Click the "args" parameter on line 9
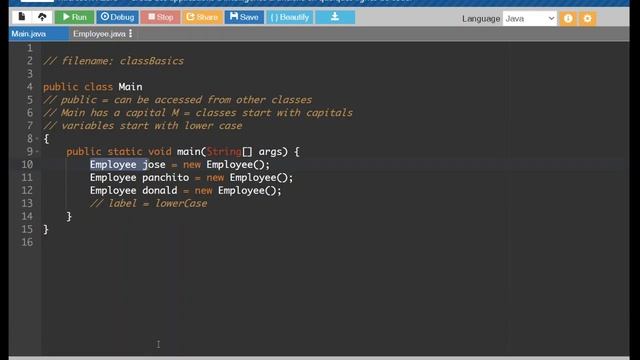 pos(270,152)
